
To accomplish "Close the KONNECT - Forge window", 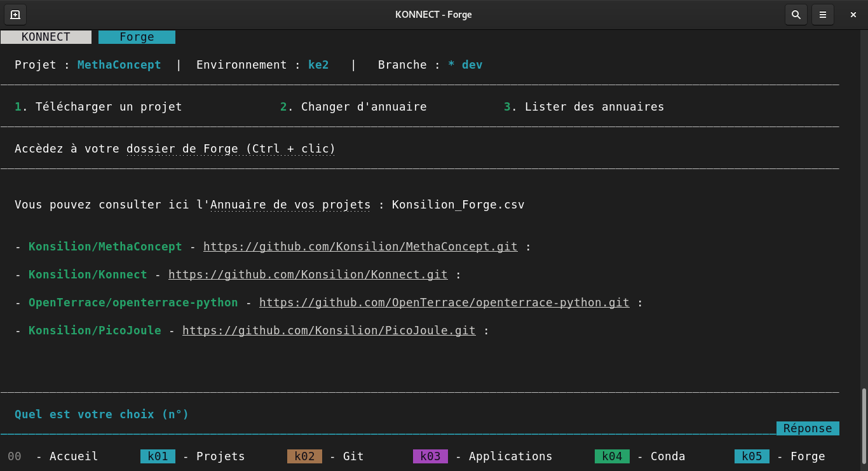I will (853, 15).
